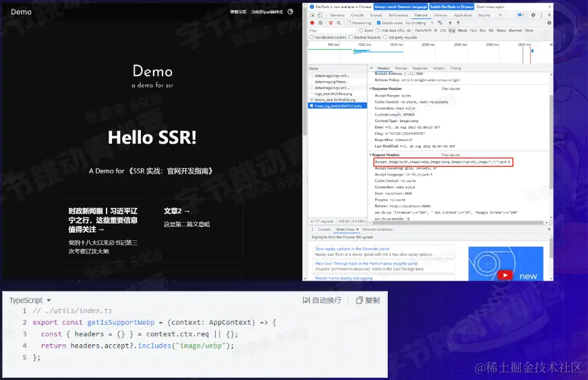Uncheck the Disable cache checkbox
Viewport: 588px width, 380px height.
pyautogui.click(x=378, y=23)
